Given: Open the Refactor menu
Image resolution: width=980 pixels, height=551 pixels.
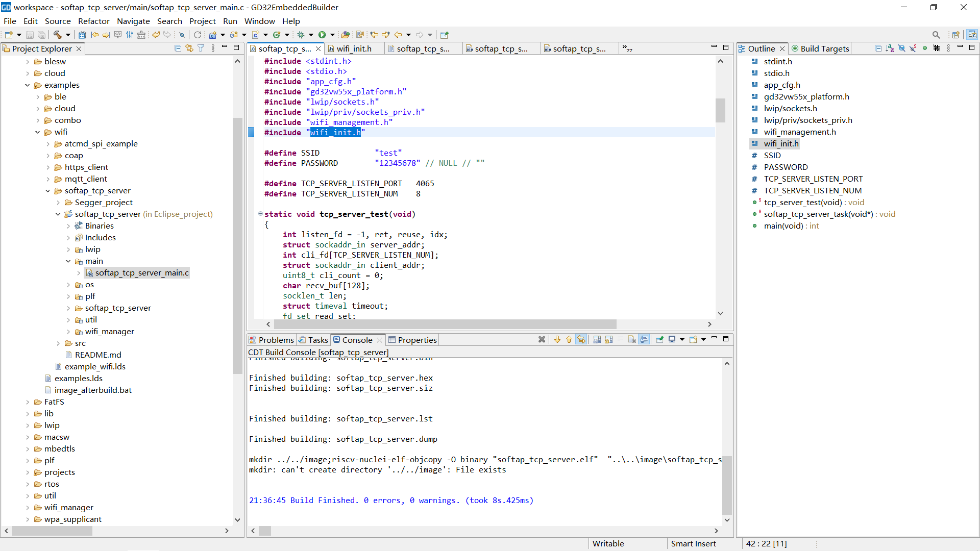Looking at the screenshot, I should point(93,21).
